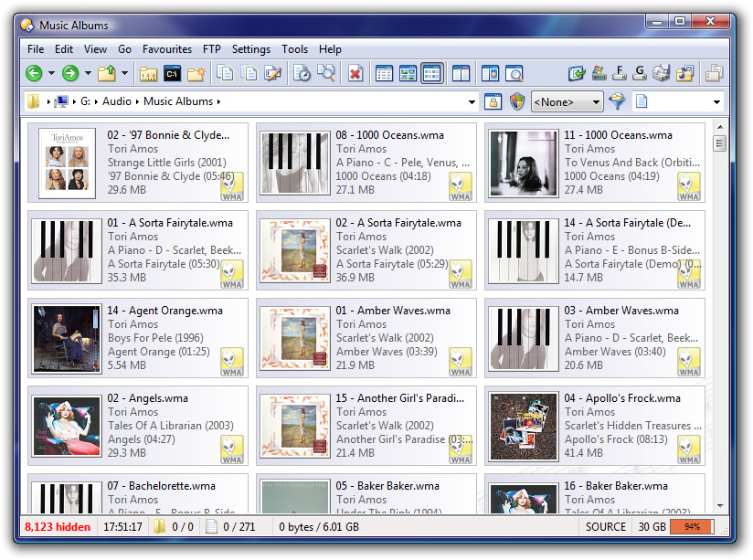Image resolution: width=753 pixels, height=560 pixels.
Task: Click the G: breadcrumb segment
Action: (x=86, y=101)
